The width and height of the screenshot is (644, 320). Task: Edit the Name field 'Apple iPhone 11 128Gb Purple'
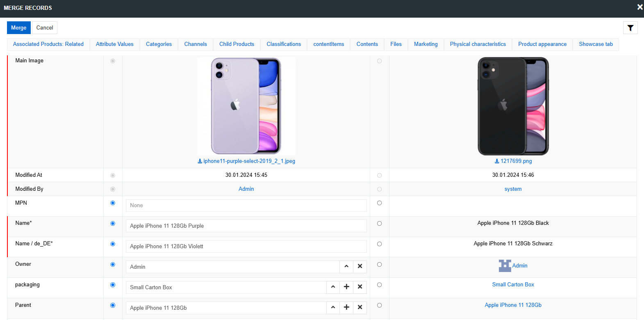(246, 226)
